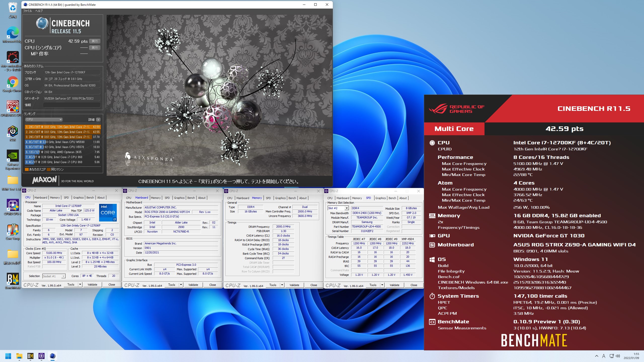644x362 pixels.
Task: Switch to CPU-Z in the taskbar
Action: coord(41,356)
